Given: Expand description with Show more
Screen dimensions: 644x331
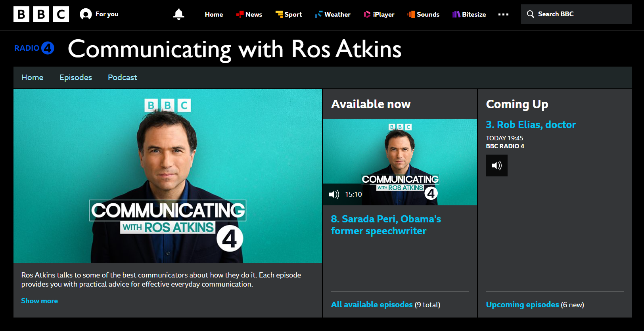Looking at the screenshot, I should pos(39,301).
